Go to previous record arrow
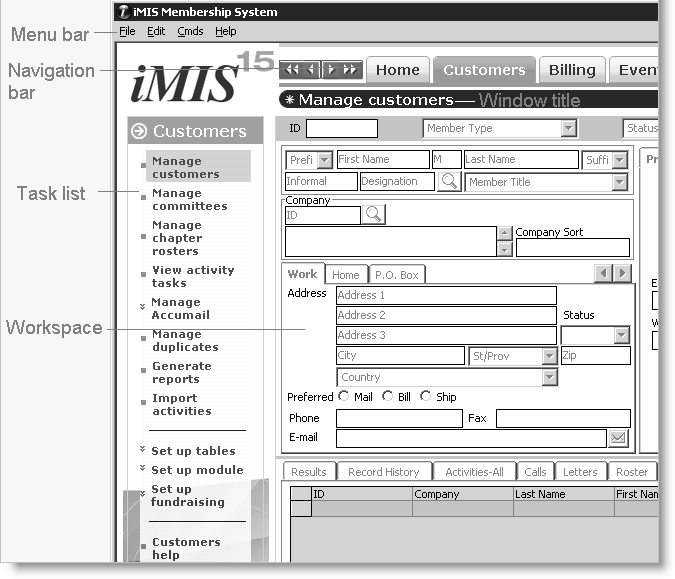The width and height of the screenshot is (675, 579). (311, 70)
